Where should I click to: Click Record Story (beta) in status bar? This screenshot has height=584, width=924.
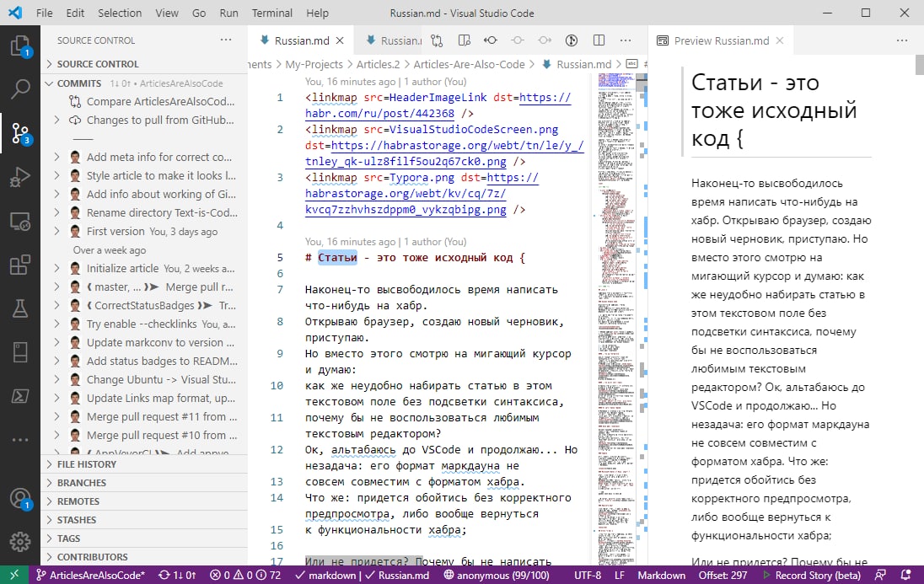click(x=811, y=575)
